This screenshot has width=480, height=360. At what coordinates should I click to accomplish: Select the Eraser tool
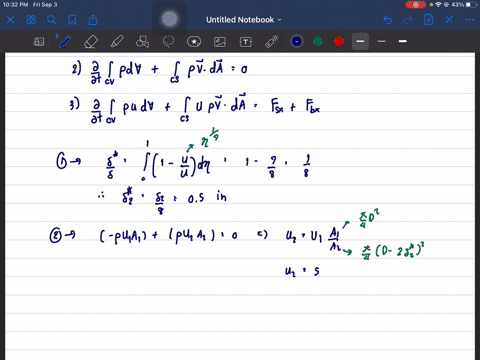[91, 42]
